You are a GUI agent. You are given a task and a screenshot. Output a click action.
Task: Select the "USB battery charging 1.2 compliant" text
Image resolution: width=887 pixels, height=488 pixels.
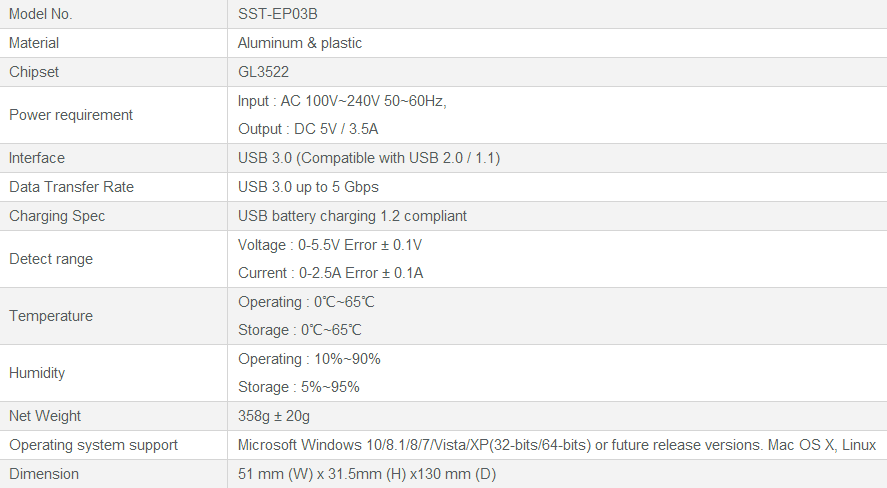click(x=352, y=216)
